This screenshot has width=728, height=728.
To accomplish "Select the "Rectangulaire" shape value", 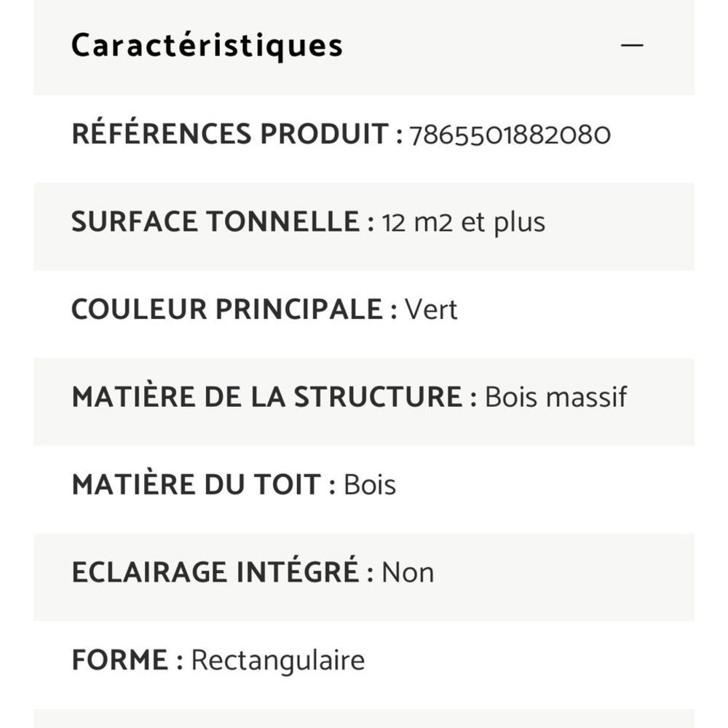I will tap(277, 661).
